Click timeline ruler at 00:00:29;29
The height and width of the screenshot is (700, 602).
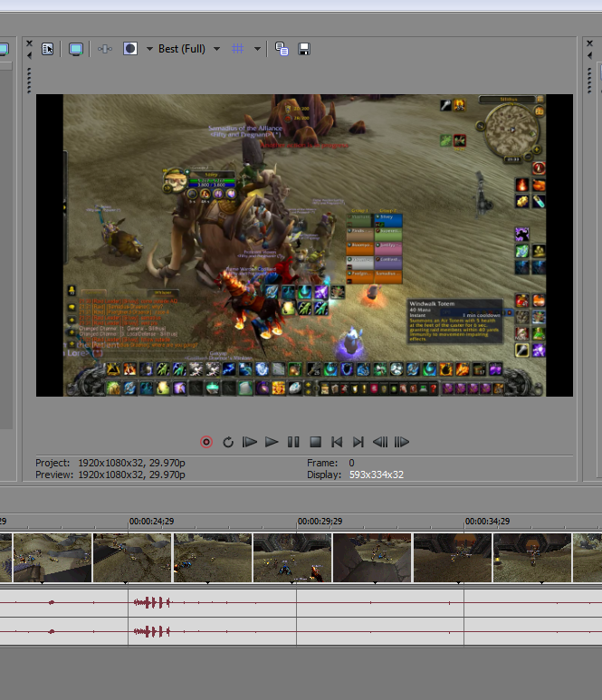pos(298,522)
